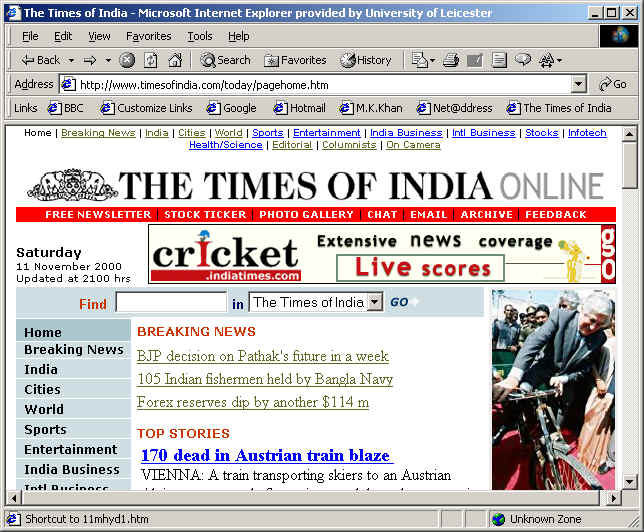Image resolution: width=644 pixels, height=532 pixels.
Task: Click the address URL field
Action: coord(316,85)
